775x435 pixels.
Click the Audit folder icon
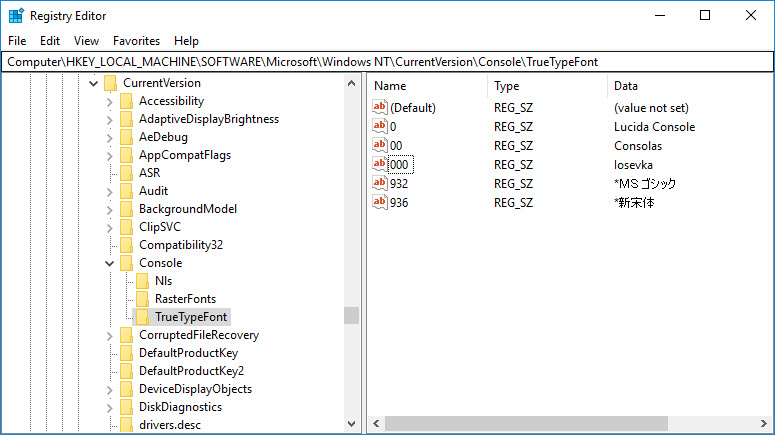(127, 191)
